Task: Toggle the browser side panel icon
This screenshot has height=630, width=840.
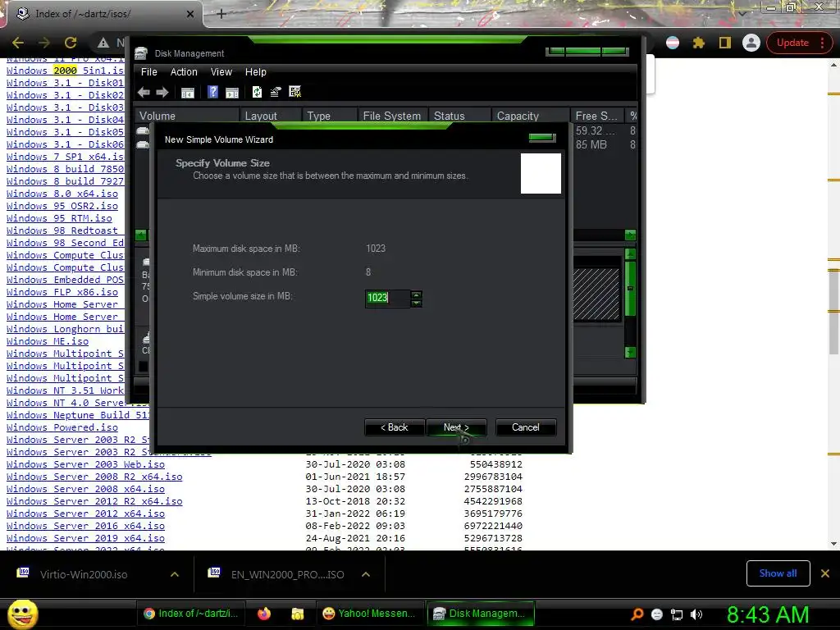Action: pos(725,43)
